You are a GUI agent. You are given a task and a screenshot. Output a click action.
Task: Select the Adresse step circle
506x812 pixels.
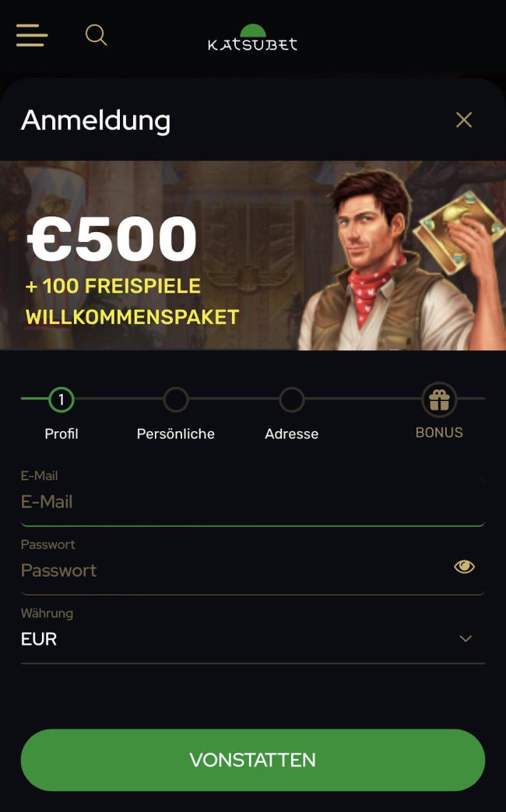(292, 399)
